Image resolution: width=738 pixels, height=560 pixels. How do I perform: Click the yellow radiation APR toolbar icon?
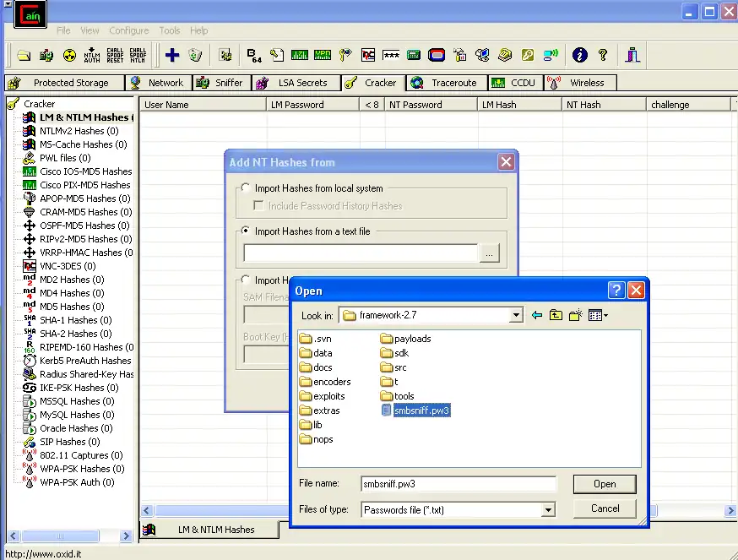(69, 55)
